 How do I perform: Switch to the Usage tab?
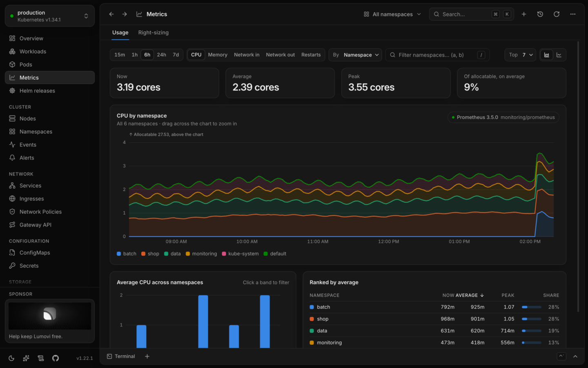(x=120, y=33)
